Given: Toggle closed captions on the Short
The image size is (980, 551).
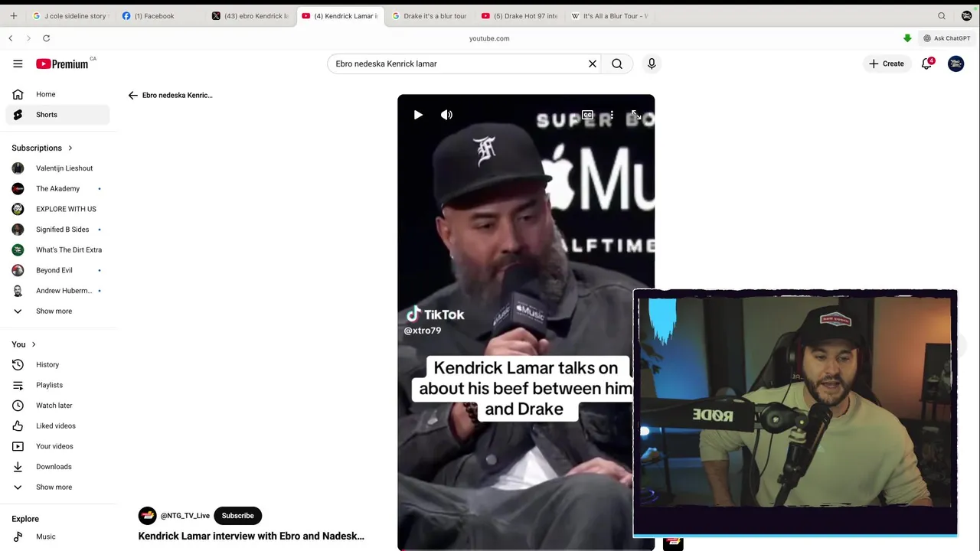Looking at the screenshot, I should click(x=587, y=115).
